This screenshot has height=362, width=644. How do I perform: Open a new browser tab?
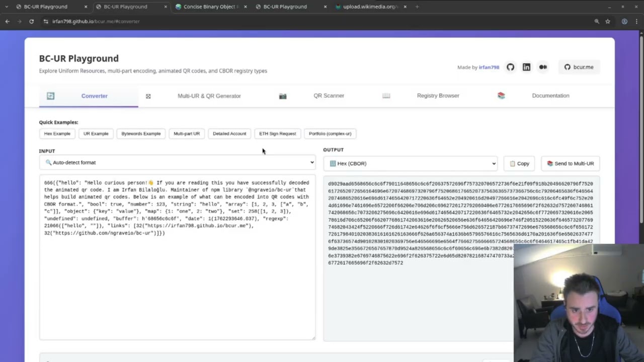pyautogui.click(x=417, y=7)
